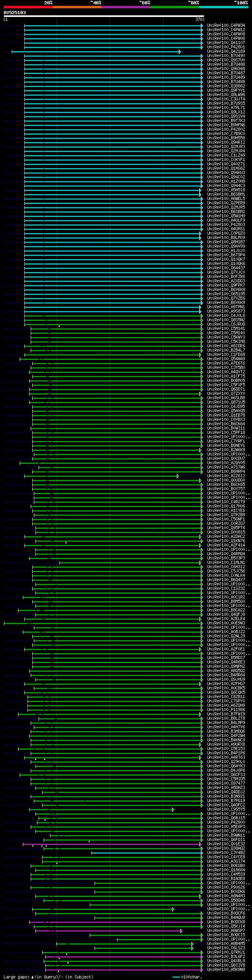Select UniRef100_Q96348 label
The width and height of the screenshot is (252, 980).
pos(226,69)
